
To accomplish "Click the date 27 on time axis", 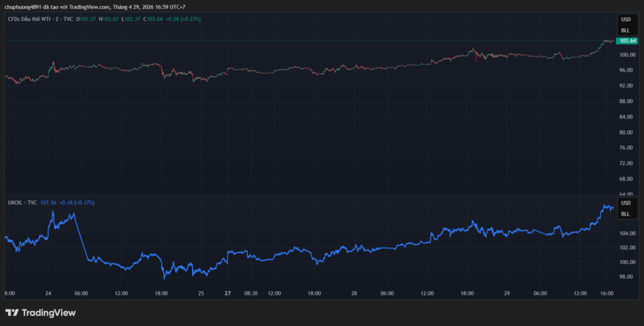I will pos(228,293).
